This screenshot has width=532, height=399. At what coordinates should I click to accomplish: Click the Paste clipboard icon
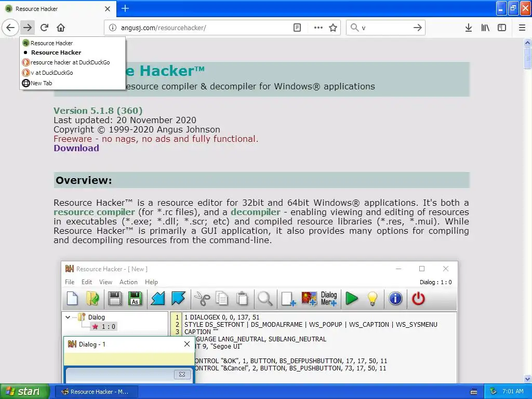pos(242,299)
